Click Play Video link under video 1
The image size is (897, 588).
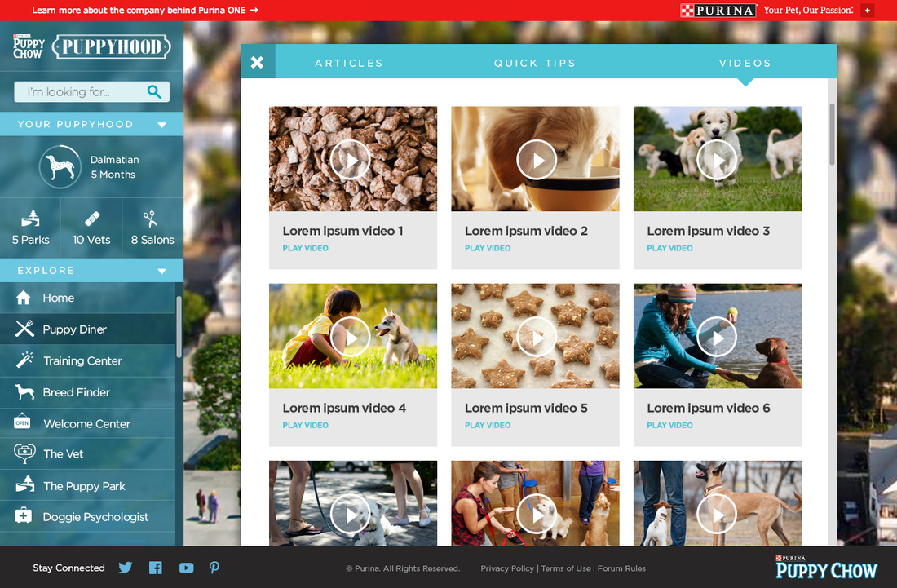[306, 248]
